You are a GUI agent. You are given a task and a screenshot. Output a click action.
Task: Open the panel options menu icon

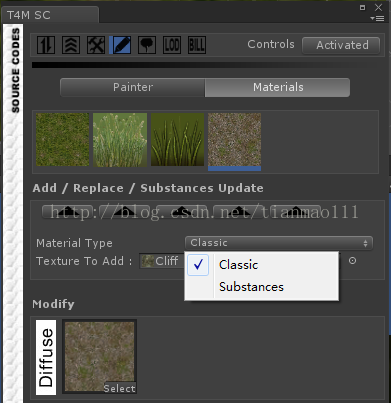[x=377, y=19]
